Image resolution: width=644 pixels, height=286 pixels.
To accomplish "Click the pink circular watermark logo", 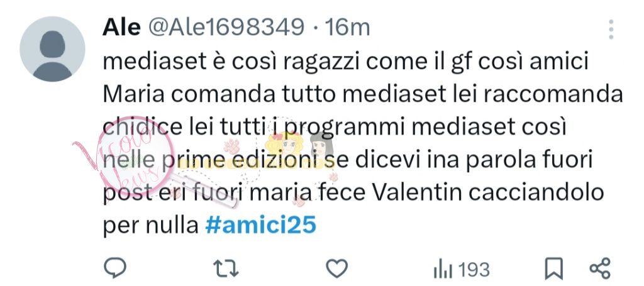I will pyautogui.click(x=138, y=154).
